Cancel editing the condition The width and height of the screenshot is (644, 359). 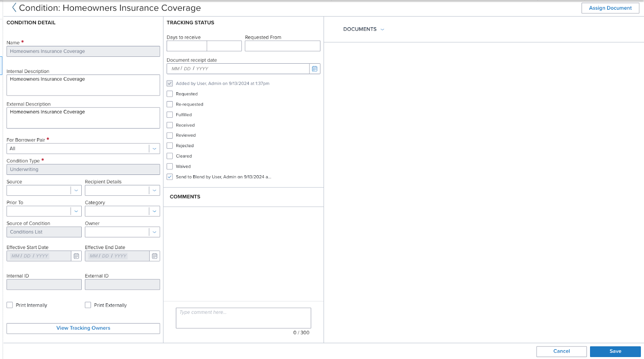pos(561,351)
